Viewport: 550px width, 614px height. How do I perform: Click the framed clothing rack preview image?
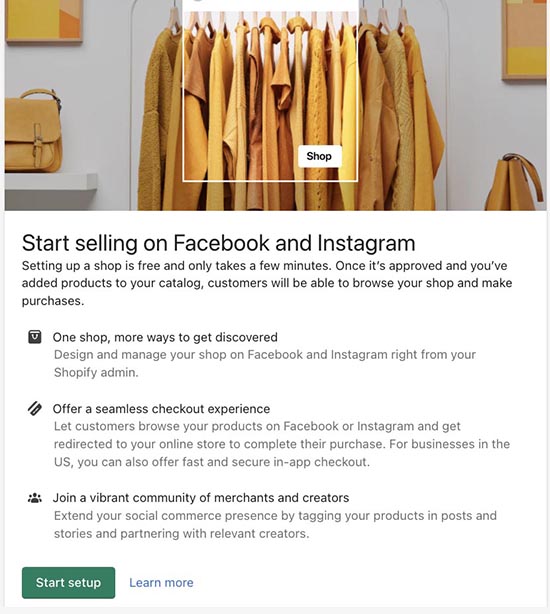tap(270, 91)
